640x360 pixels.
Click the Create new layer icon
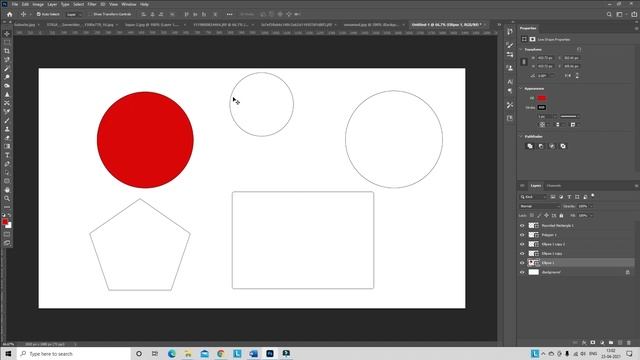(x=620, y=342)
